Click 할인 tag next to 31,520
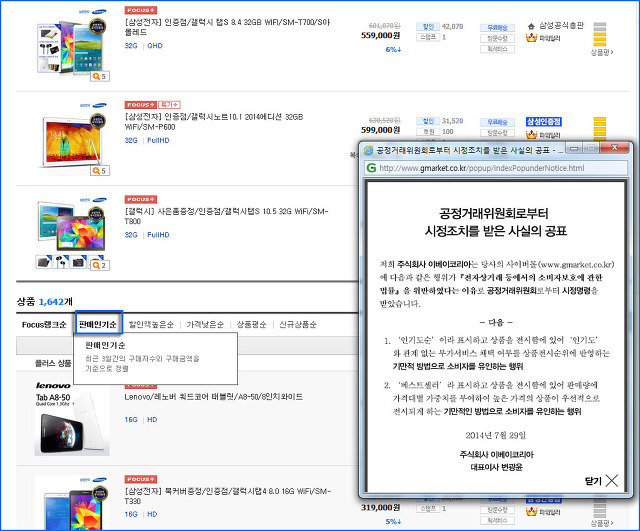 pyautogui.click(x=428, y=121)
